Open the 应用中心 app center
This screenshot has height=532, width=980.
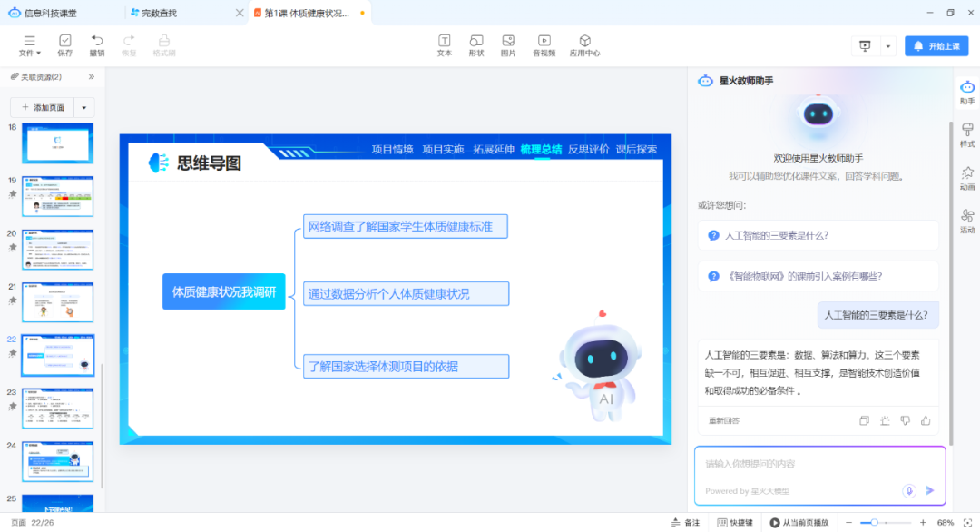coord(584,44)
